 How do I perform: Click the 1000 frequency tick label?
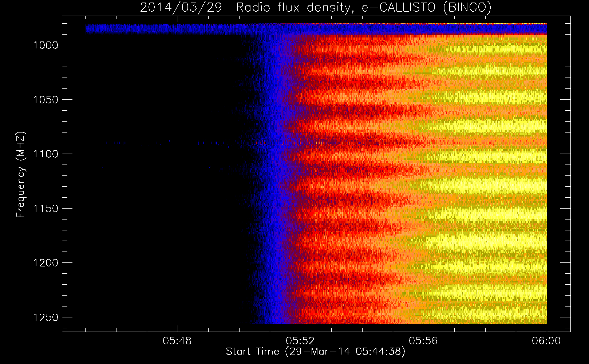pyautogui.click(x=46, y=45)
